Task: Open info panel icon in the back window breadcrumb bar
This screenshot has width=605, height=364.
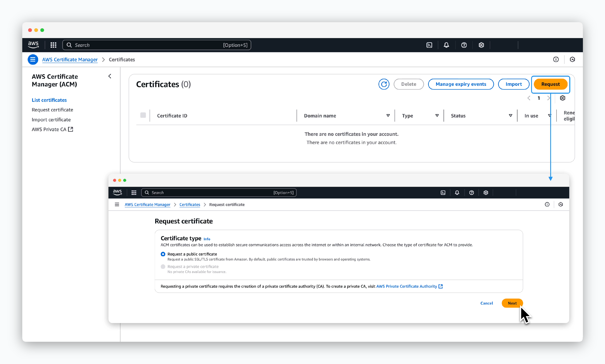Action: [x=556, y=59]
